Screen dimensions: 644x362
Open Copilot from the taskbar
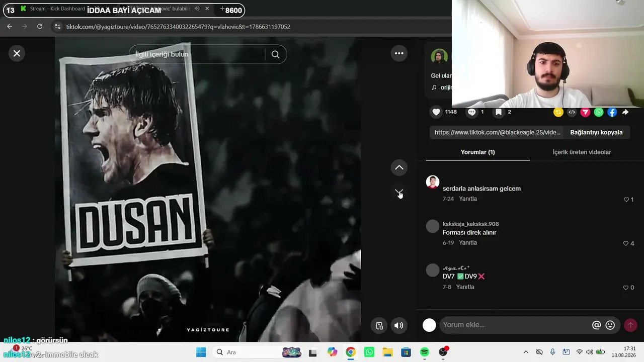pyautogui.click(x=332, y=352)
